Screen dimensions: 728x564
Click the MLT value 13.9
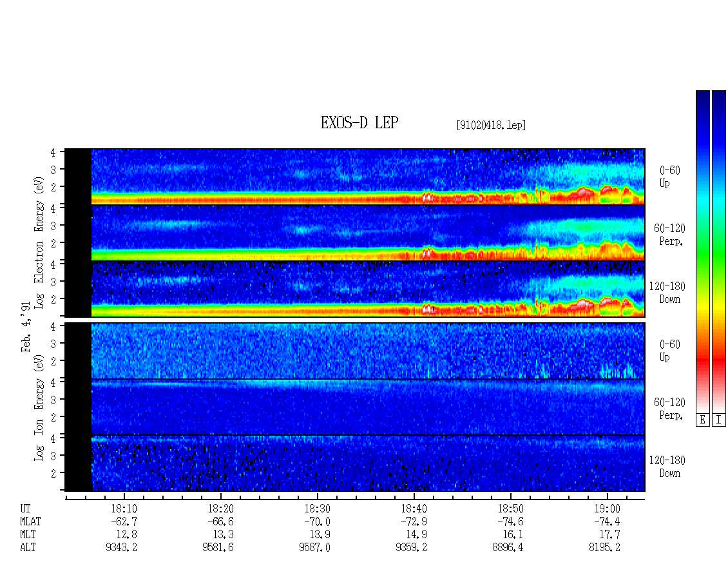click(320, 535)
